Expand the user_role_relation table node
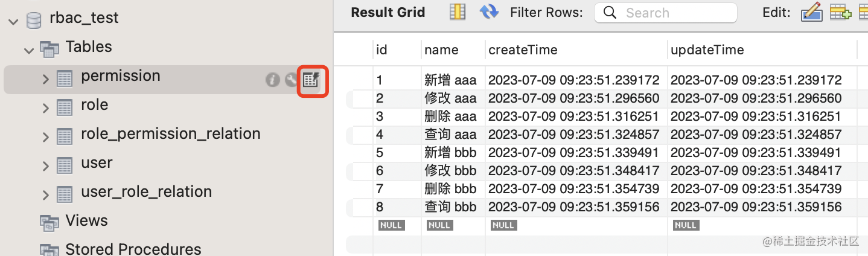Screen dimensions: 868x256 46,195
